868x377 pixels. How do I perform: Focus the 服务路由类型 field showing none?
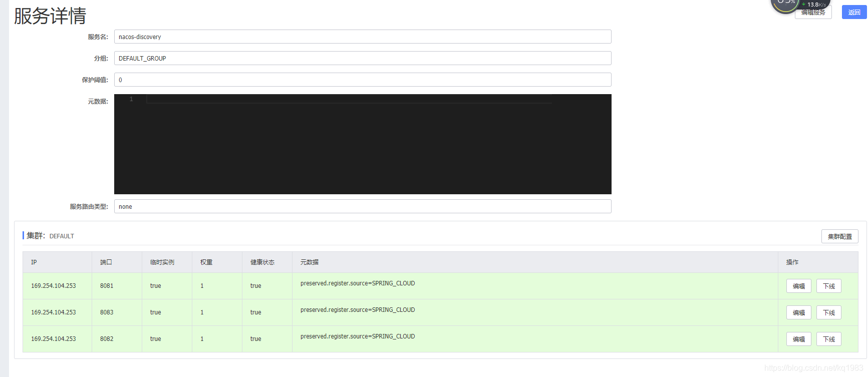(x=363, y=206)
